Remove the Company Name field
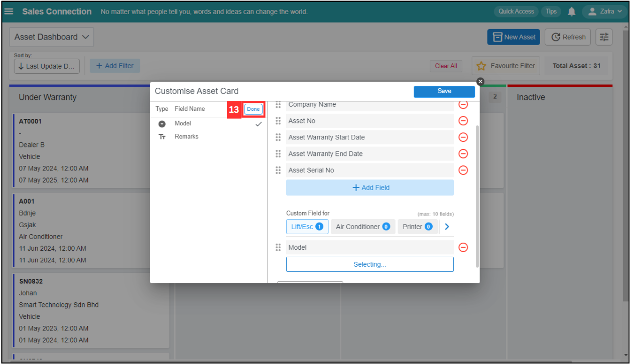Image resolution: width=631 pixels, height=364 pixels. (463, 105)
